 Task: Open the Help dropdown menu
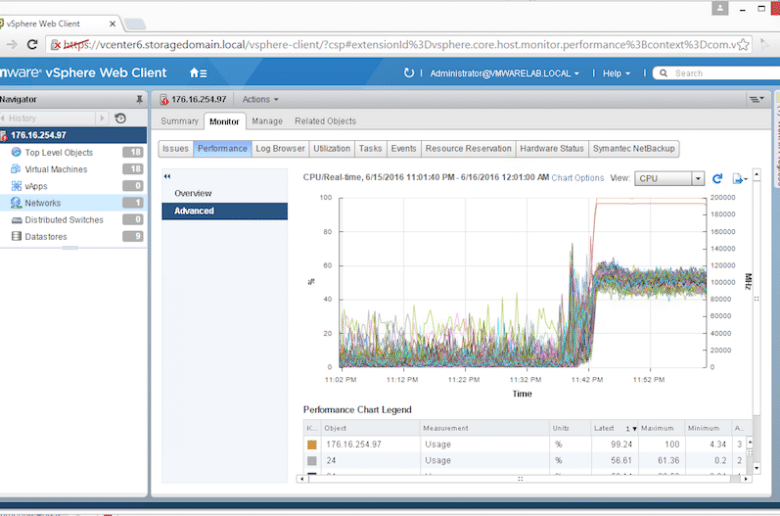pyautogui.click(x=616, y=73)
